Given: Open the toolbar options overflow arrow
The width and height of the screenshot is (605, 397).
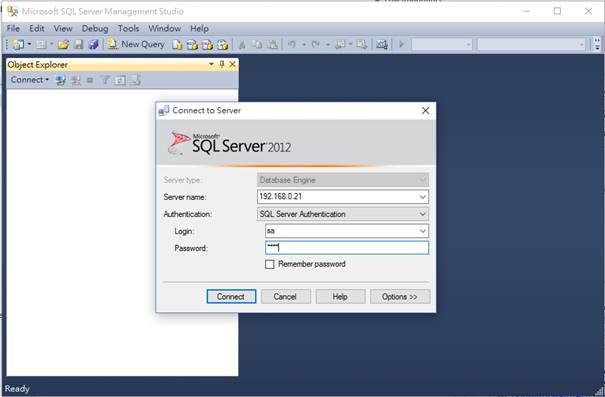Looking at the screenshot, I should pyautogui.click(x=597, y=44).
